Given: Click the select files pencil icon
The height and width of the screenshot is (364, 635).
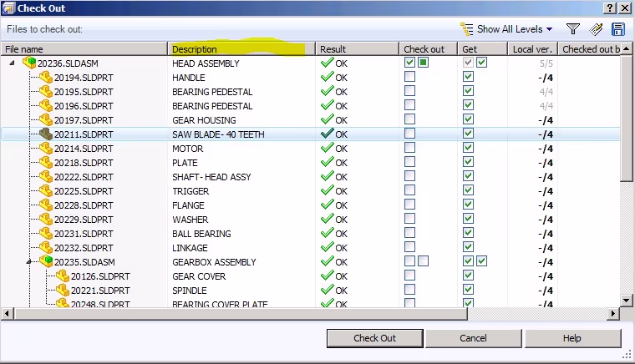Looking at the screenshot, I should (x=596, y=29).
